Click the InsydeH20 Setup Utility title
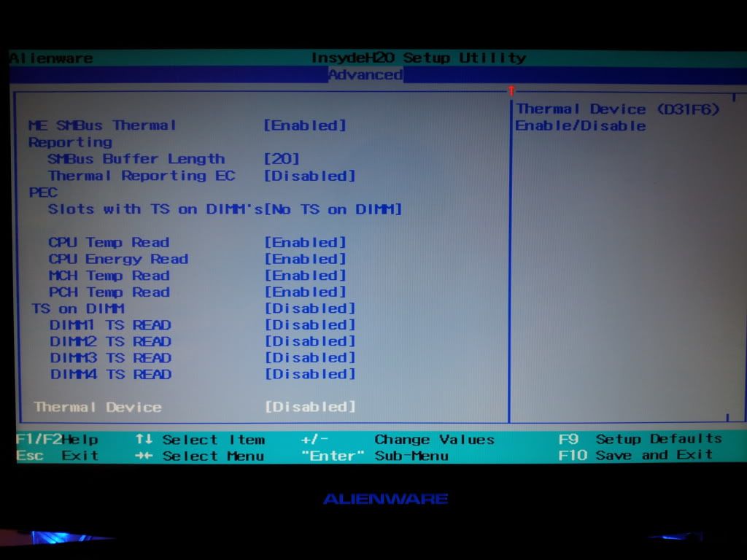 pyautogui.click(x=419, y=58)
